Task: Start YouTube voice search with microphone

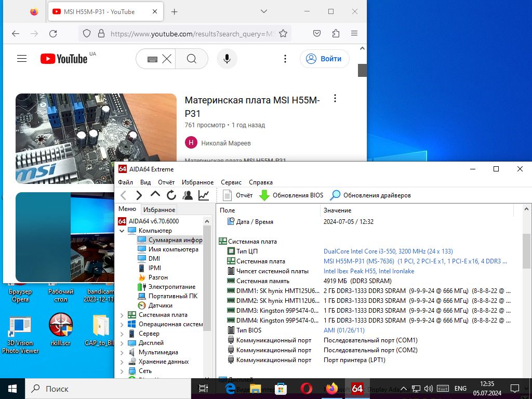Action: coord(227,59)
